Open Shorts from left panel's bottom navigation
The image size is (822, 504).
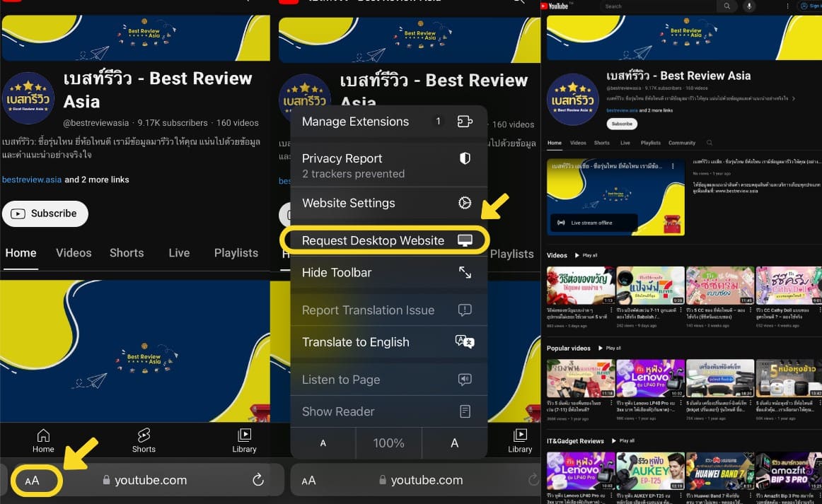144,440
